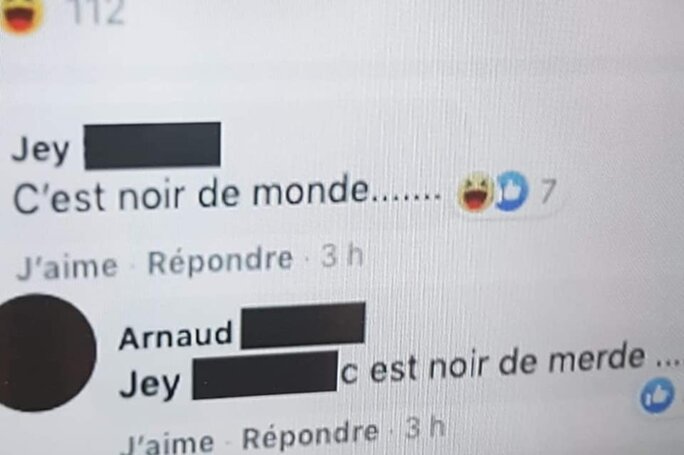Open the 3 h timestamp of Jey's comment
Image resolution: width=684 pixels, height=455 pixels.
click(x=342, y=257)
